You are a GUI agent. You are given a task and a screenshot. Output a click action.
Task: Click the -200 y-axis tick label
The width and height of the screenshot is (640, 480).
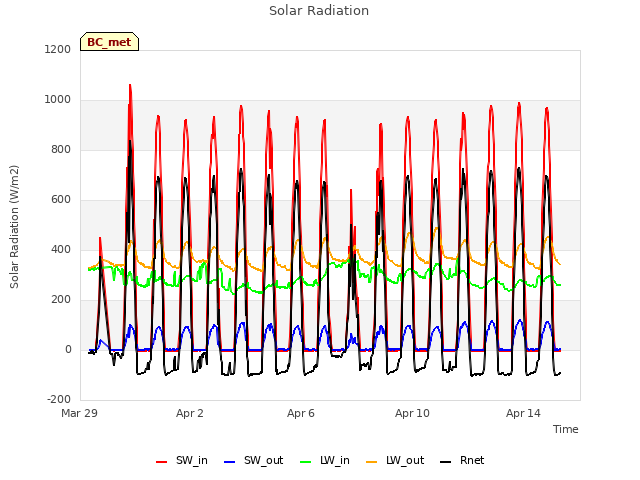tap(59, 400)
